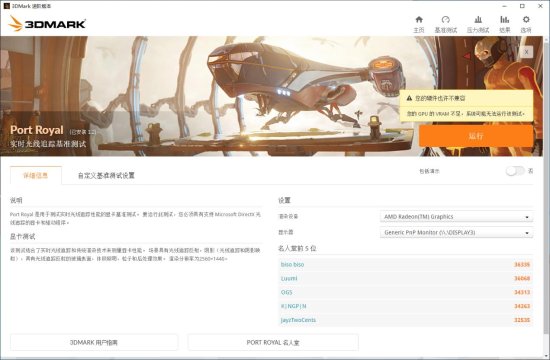Toggle the include demo switch
The width and height of the screenshot is (550, 360).
[x=515, y=171]
